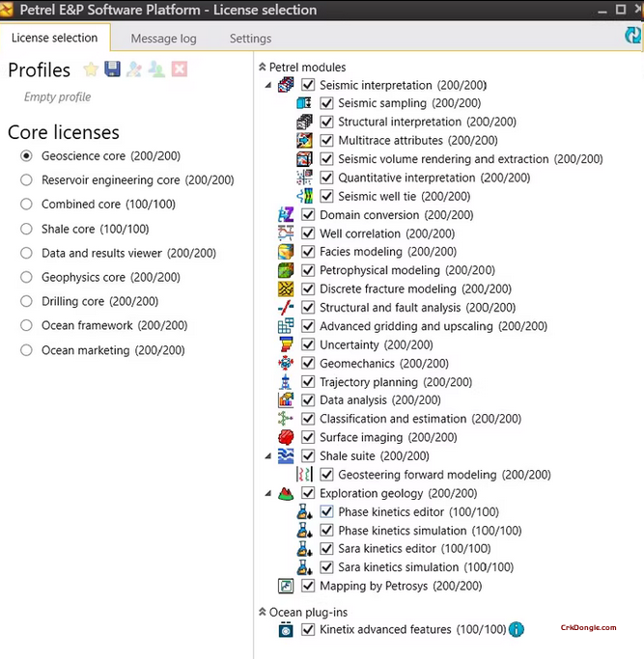Toggle the Uncertainty module checkbox

[308, 344]
